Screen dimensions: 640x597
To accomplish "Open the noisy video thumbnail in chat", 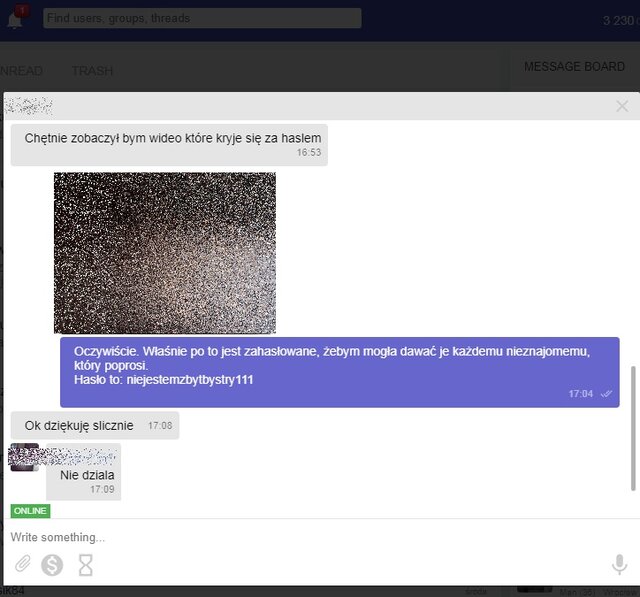I will (165, 252).
